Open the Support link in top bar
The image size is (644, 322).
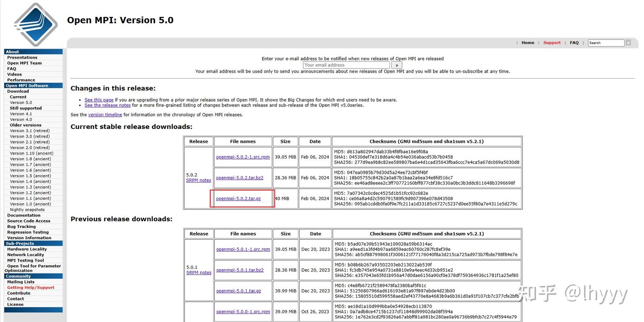tap(552, 43)
